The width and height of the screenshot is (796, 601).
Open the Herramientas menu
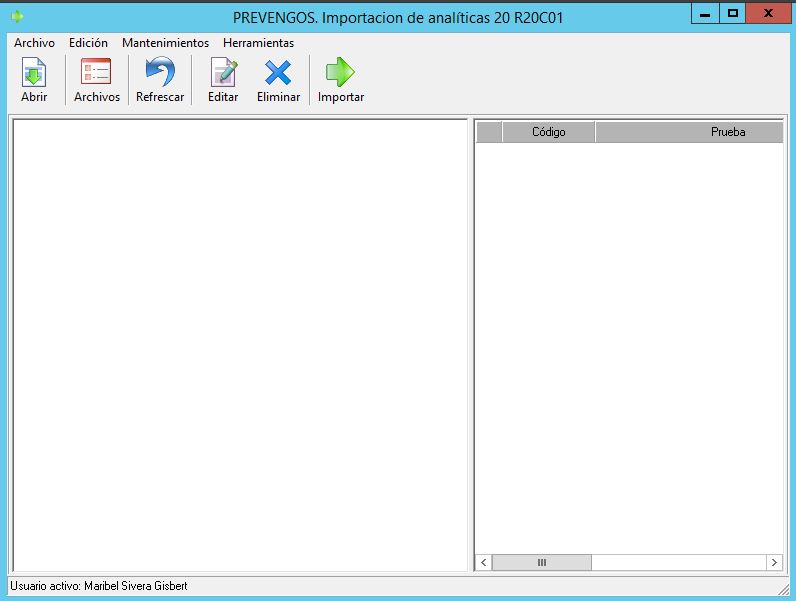258,43
